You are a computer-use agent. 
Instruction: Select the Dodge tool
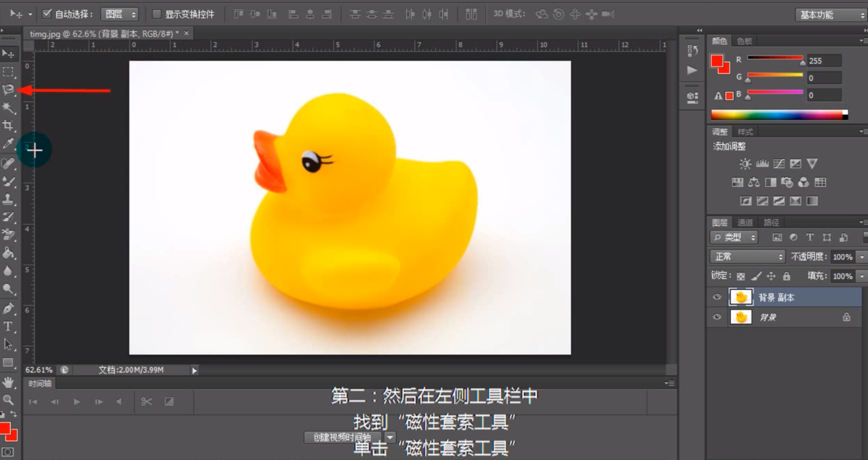(x=8, y=289)
